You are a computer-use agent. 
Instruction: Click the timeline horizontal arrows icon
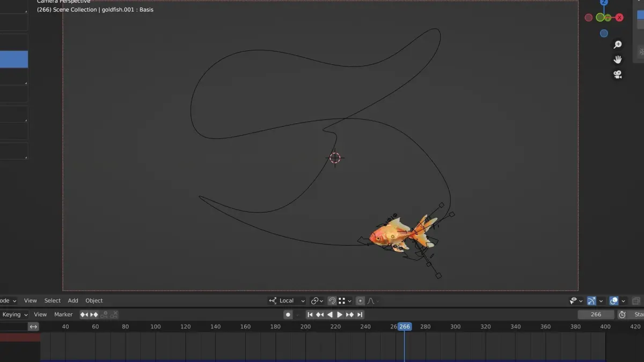pos(33,327)
